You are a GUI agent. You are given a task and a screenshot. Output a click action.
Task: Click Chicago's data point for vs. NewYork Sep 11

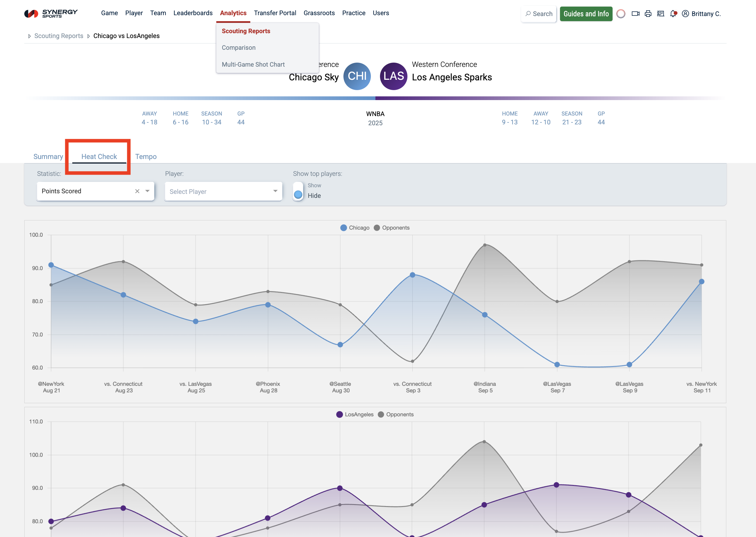(701, 282)
